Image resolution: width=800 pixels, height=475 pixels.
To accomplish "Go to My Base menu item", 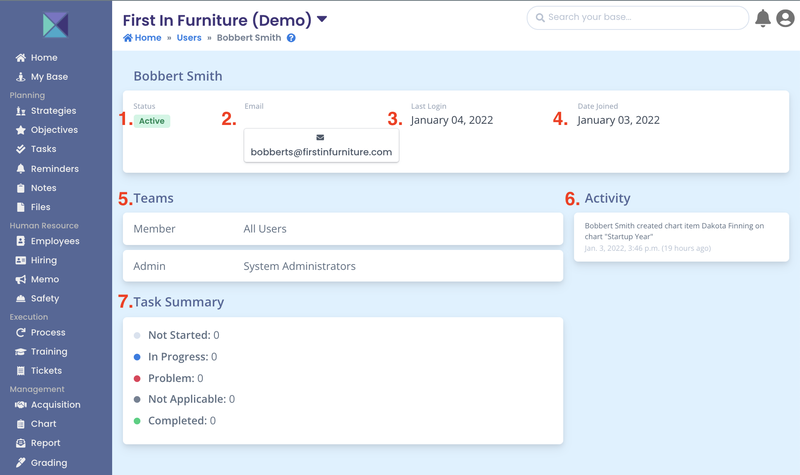I will tap(49, 77).
